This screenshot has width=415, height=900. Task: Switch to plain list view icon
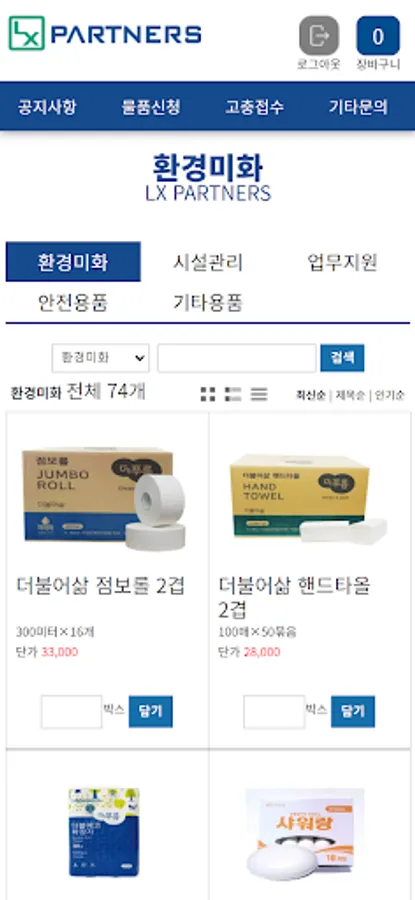click(x=259, y=394)
